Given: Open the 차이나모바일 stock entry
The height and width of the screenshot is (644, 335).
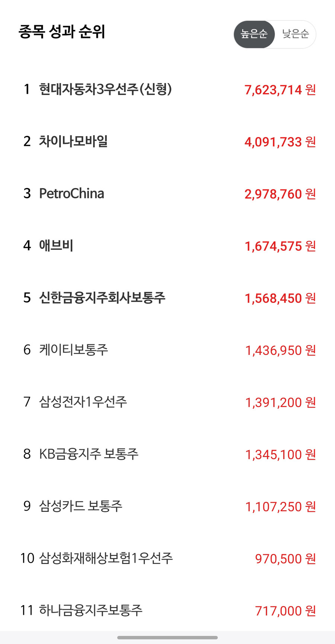Looking at the screenshot, I should 73,141.
